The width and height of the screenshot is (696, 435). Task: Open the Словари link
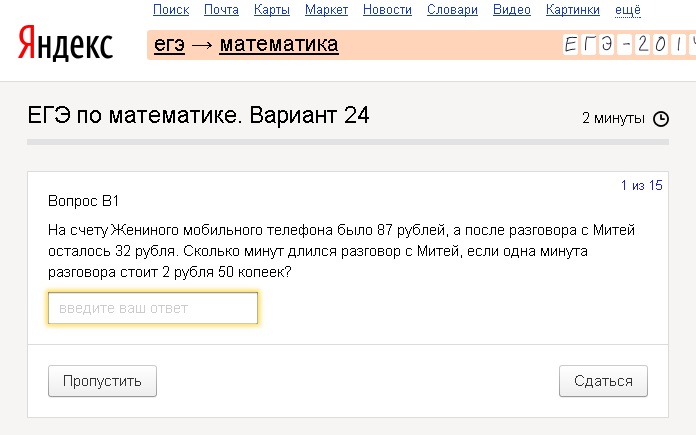pos(452,10)
